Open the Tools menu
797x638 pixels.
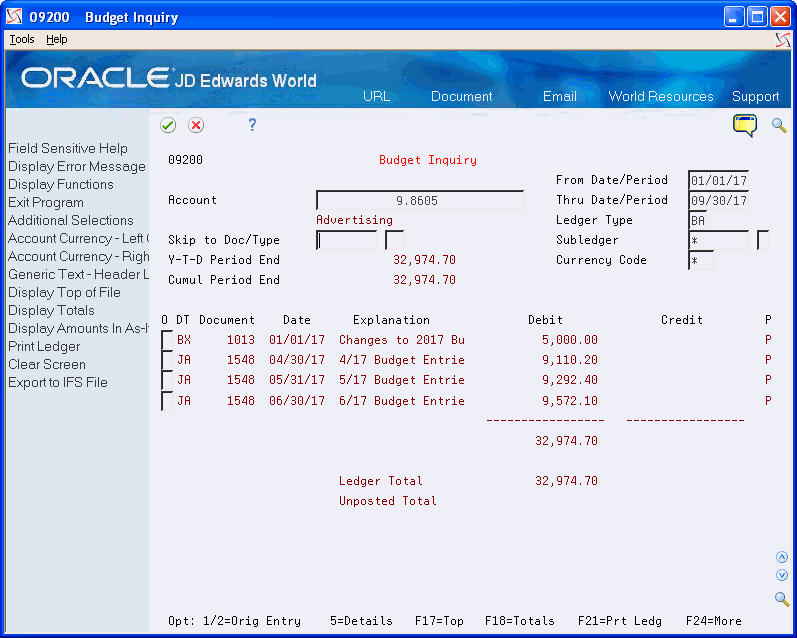22,39
